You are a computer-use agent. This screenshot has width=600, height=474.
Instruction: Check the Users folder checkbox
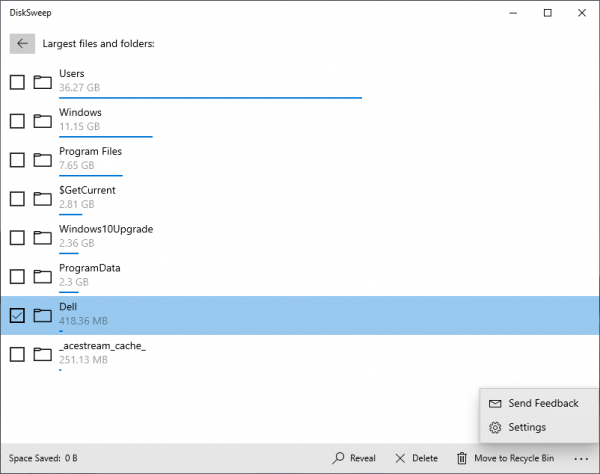(x=17, y=82)
